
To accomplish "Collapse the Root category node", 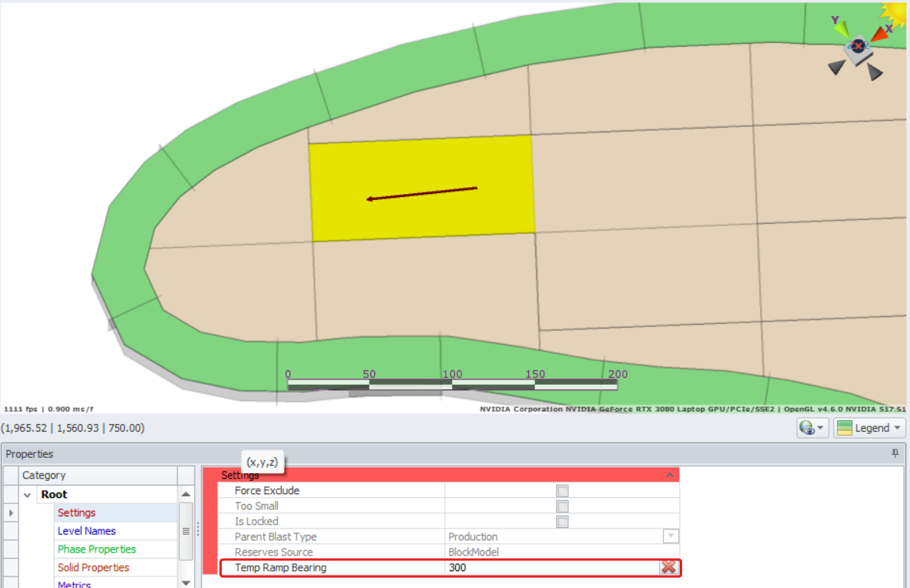I will [27, 495].
